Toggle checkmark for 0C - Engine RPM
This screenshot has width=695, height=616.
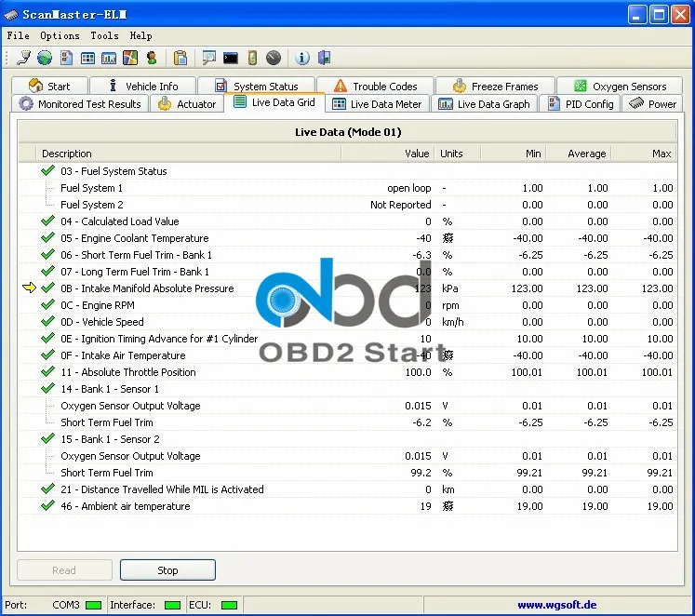pos(47,305)
